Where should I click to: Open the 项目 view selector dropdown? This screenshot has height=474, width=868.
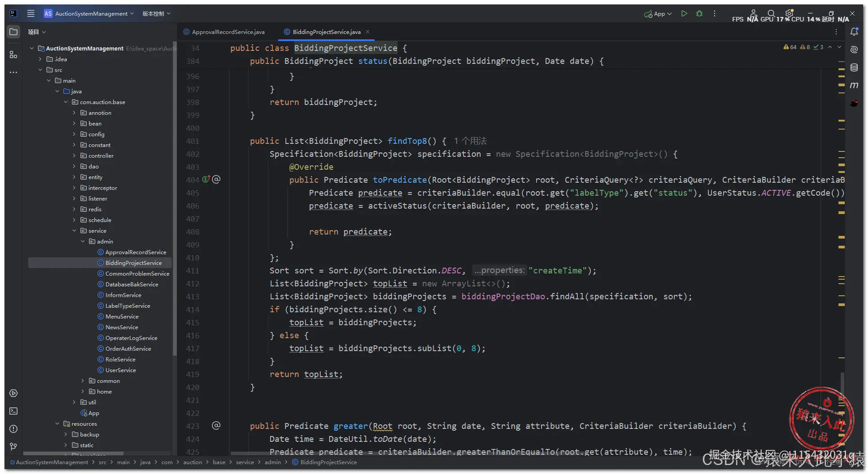point(37,32)
